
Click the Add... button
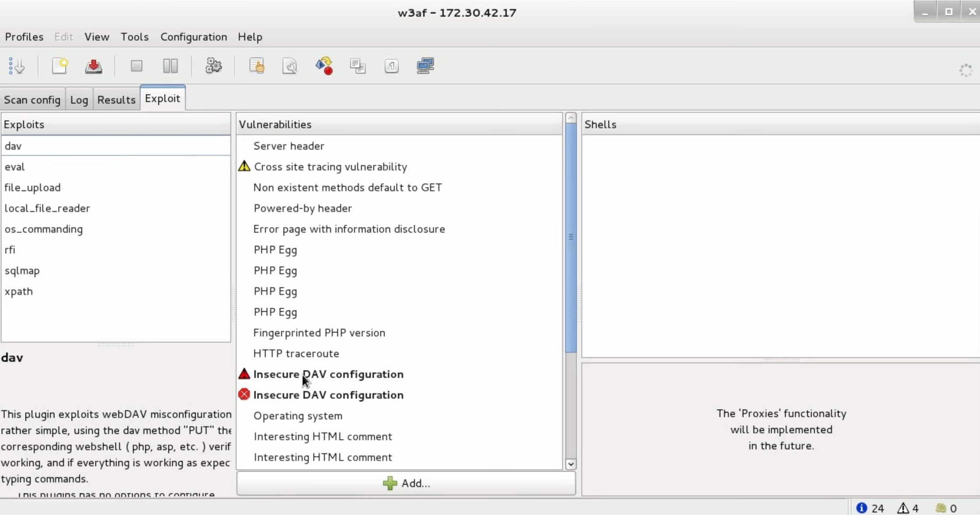tap(406, 483)
